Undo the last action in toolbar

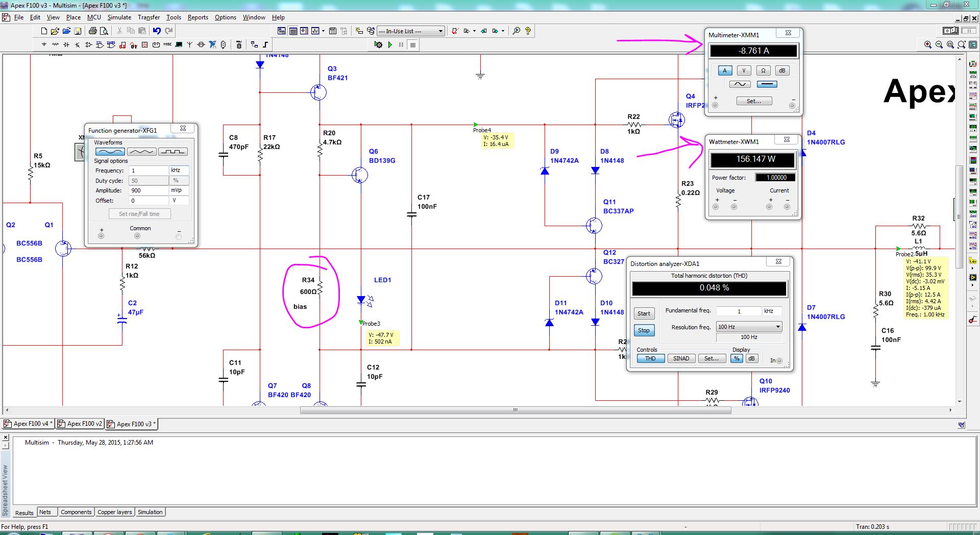click(157, 31)
